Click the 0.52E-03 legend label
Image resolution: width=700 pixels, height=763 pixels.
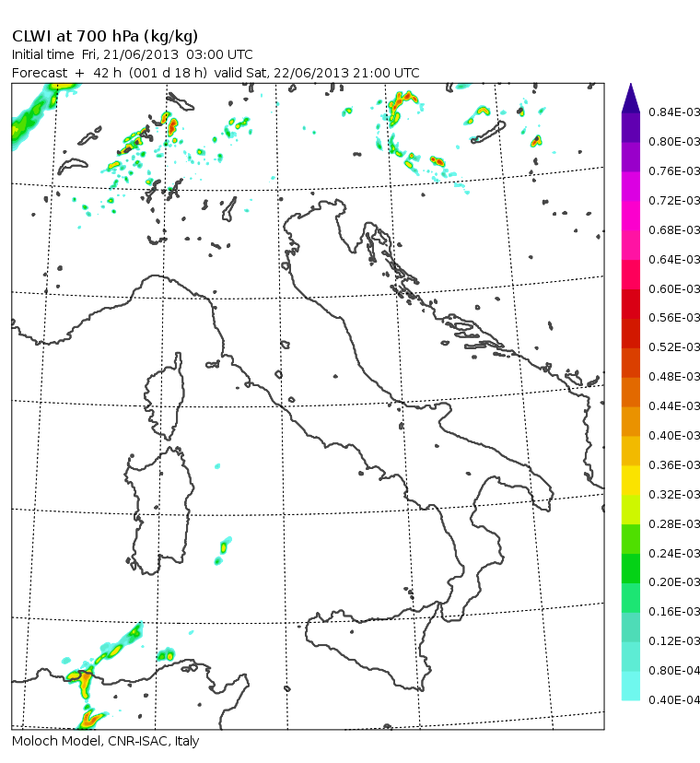coord(674,347)
